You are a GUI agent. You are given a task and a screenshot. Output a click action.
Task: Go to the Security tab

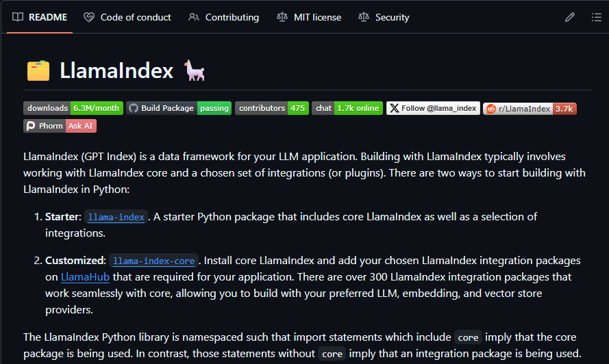pos(392,17)
